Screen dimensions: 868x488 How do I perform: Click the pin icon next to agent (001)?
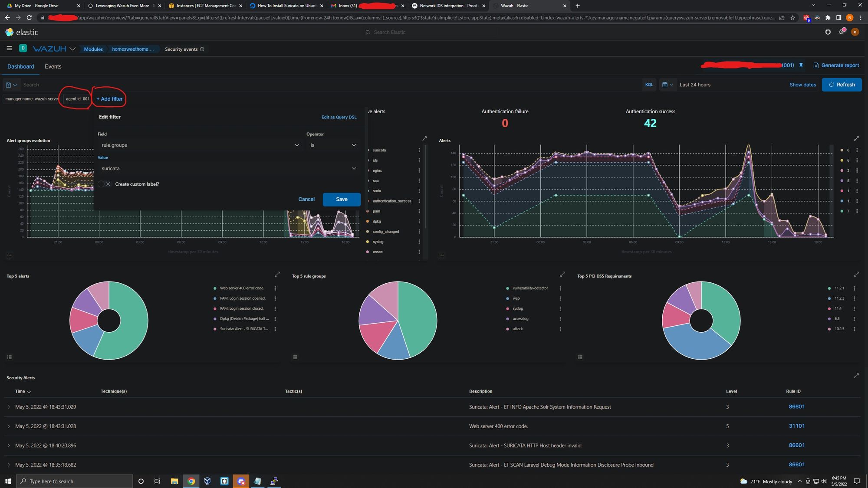click(x=801, y=66)
